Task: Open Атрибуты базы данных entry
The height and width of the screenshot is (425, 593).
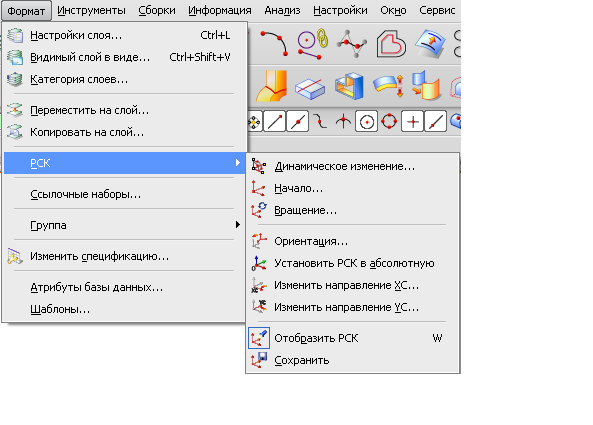Action: click(125, 287)
